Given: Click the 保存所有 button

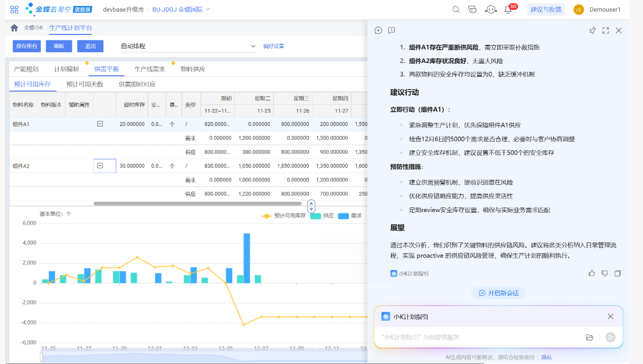Looking at the screenshot, I should click(x=27, y=46).
